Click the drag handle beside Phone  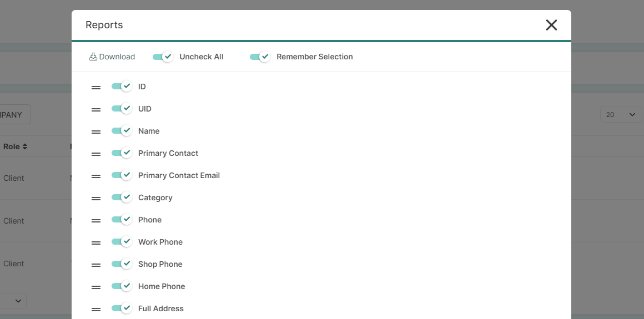click(95, 220)
